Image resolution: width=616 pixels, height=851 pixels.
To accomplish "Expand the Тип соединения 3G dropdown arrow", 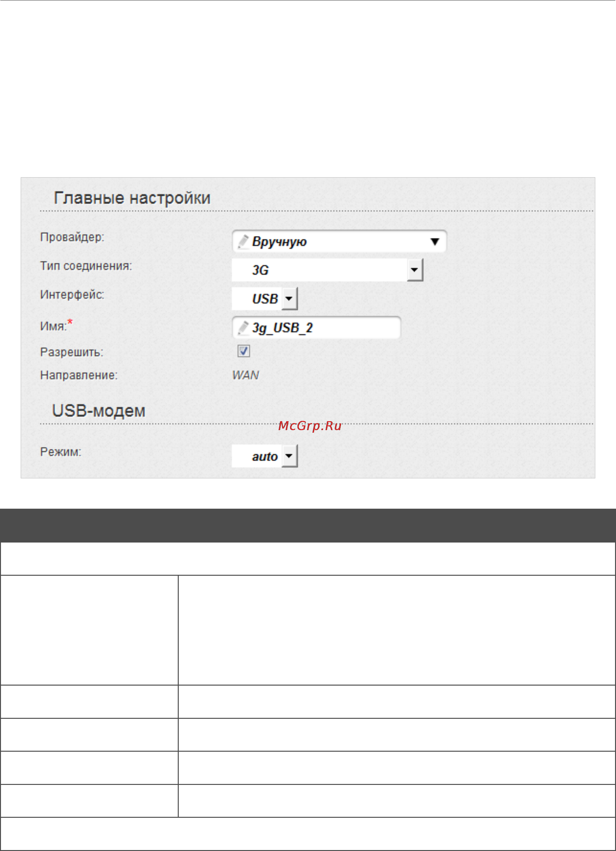I will pyautogui.click(x=415, y=270).
